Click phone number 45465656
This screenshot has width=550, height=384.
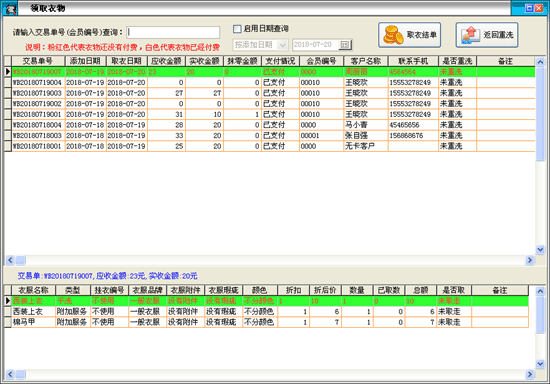404,125
